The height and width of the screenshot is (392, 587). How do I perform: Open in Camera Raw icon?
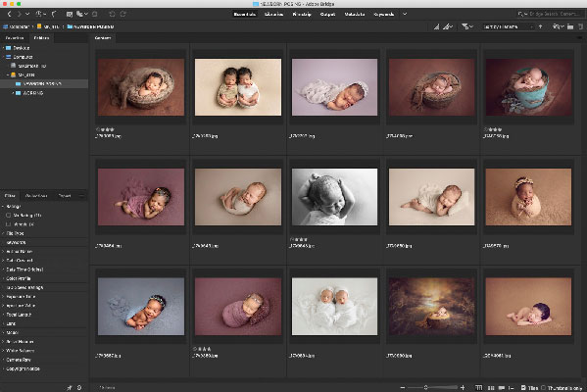click(70, 15)
